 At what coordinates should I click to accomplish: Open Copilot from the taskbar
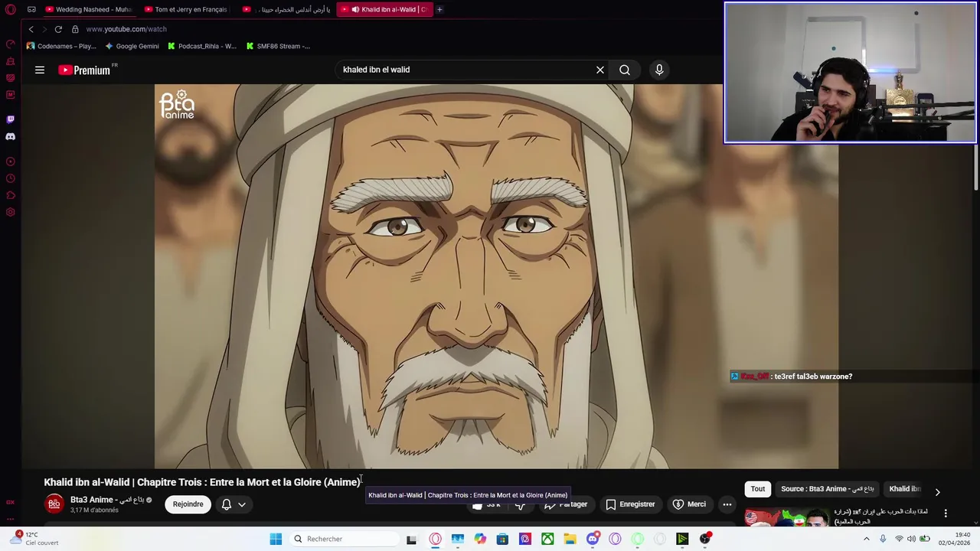[x=480, y=539]
